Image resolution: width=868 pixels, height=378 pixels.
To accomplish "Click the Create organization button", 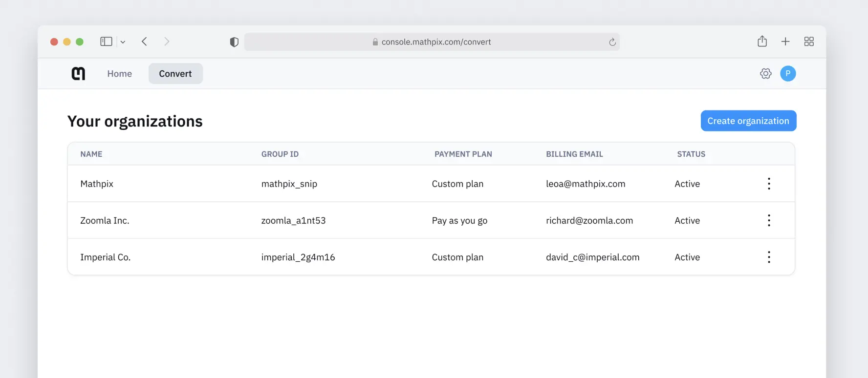I will tap(748, 121).
